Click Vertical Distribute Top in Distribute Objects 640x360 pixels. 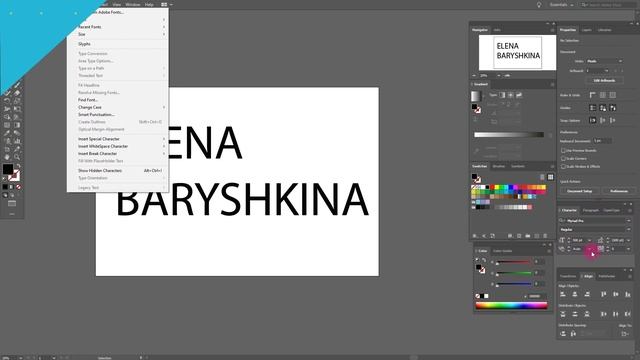(x=563, y=314)
